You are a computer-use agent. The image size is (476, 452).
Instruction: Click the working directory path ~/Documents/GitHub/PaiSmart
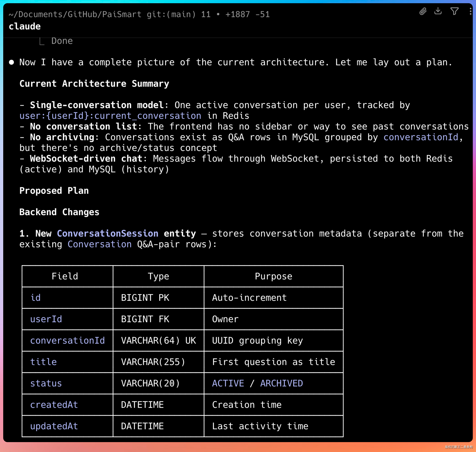75,14
